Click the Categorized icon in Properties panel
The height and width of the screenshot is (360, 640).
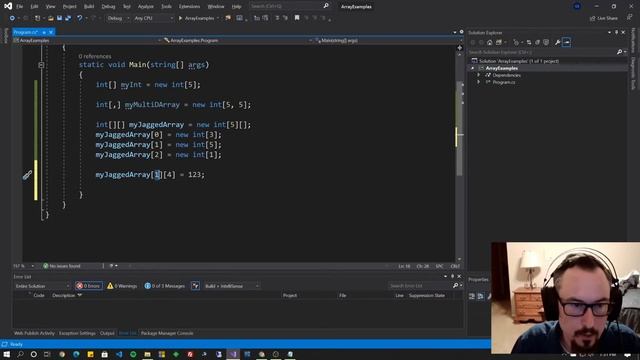click(x=472, y=296)
